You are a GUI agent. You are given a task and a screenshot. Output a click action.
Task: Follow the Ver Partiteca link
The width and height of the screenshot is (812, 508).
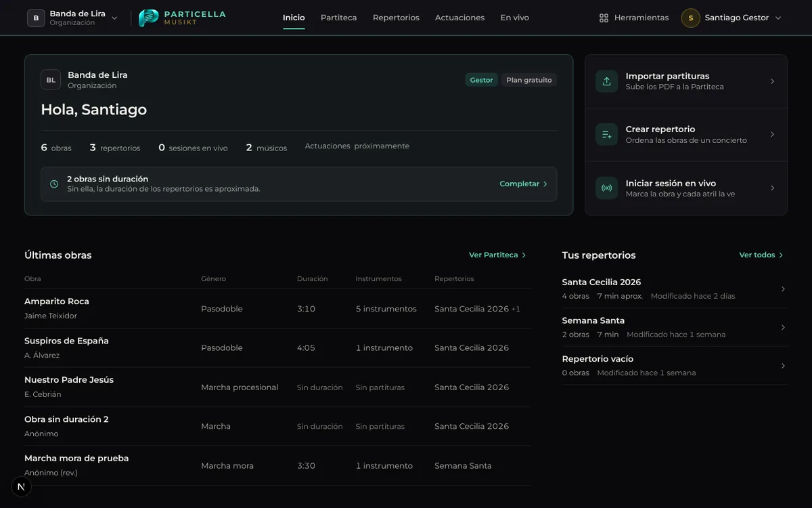(497, 255)
